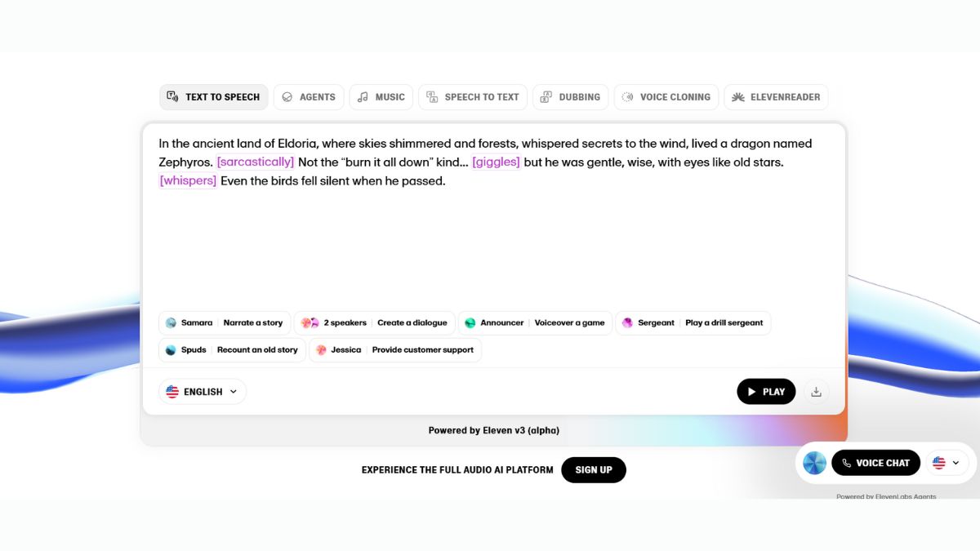Expand the flag selector near Voice Chat
Screen dimensions: 980x551
click(947, 462)
